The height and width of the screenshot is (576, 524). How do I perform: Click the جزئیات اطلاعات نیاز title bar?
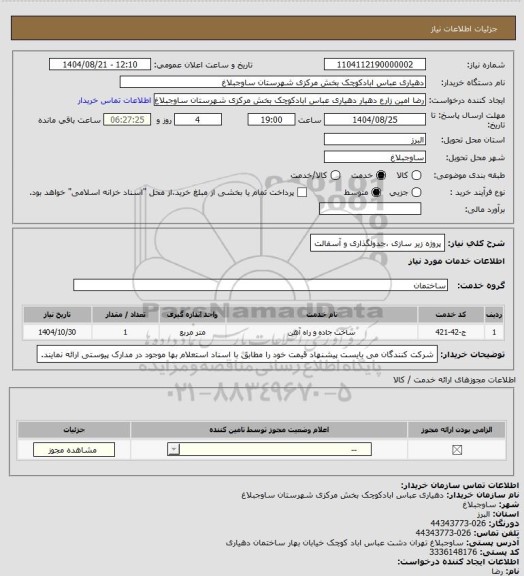pos(263,28)
